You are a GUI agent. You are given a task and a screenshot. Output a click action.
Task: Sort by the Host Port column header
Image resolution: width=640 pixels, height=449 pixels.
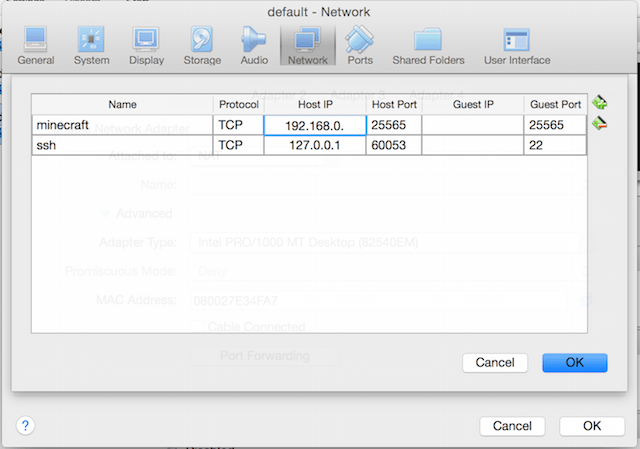394,104
